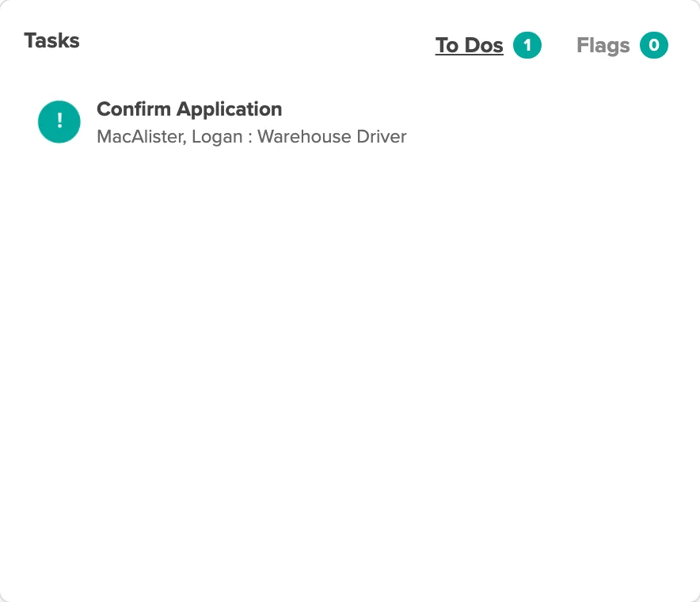Click the Tasks panel heading
This screenshot has width=700, height=602.
[51, 40]
